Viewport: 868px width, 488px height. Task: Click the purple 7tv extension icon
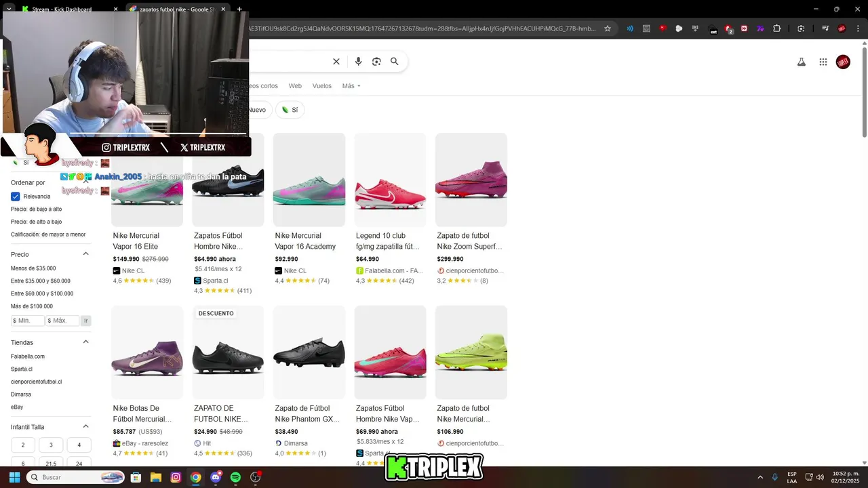coord(760,28)
